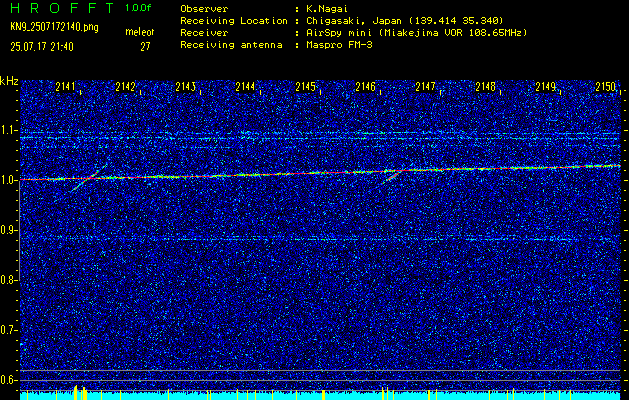Click the 2150 time marker
Image resolution: width=629 pixels, height=400 pixels.
coord(605,86)
